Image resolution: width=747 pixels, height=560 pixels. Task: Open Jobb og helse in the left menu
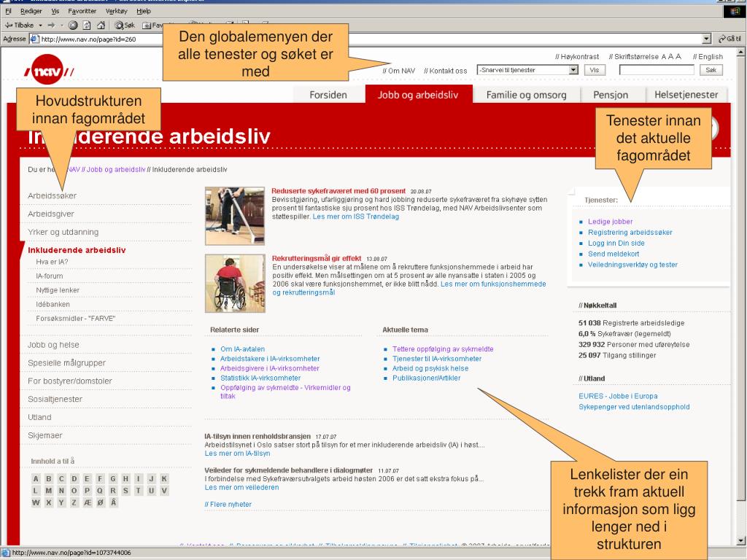(53, 345)
